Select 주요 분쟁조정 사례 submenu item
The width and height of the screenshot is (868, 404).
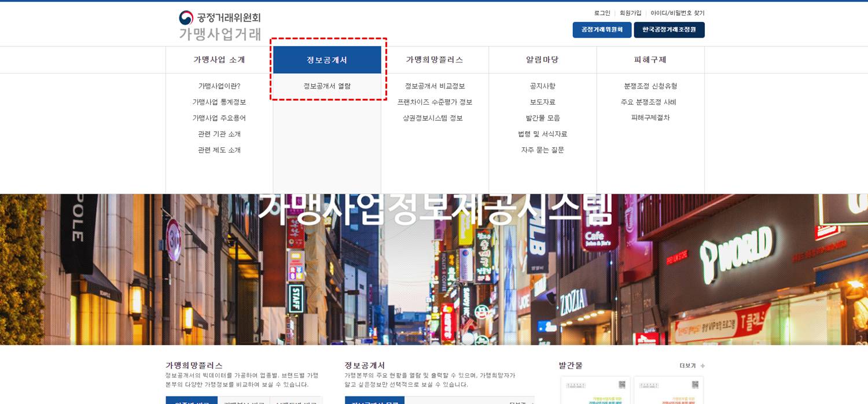(x=649, y=102)
